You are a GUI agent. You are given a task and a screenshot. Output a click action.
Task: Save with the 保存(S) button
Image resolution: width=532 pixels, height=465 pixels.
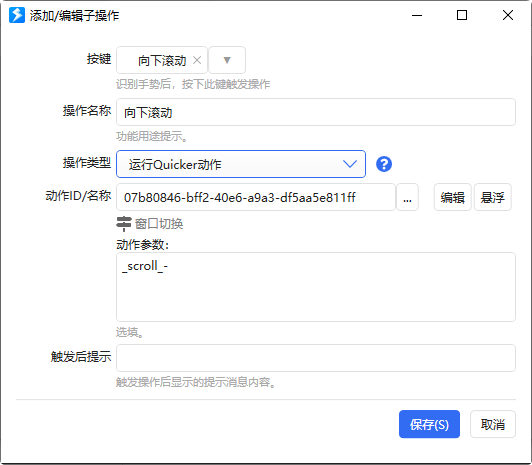point(429,424)
